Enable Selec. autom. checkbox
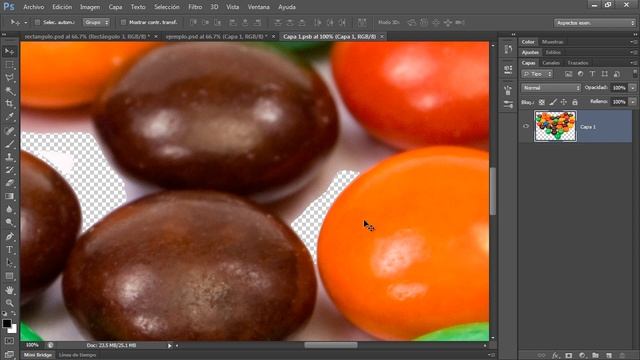Screen dimensions: 640x360 (x=38, y=22)
